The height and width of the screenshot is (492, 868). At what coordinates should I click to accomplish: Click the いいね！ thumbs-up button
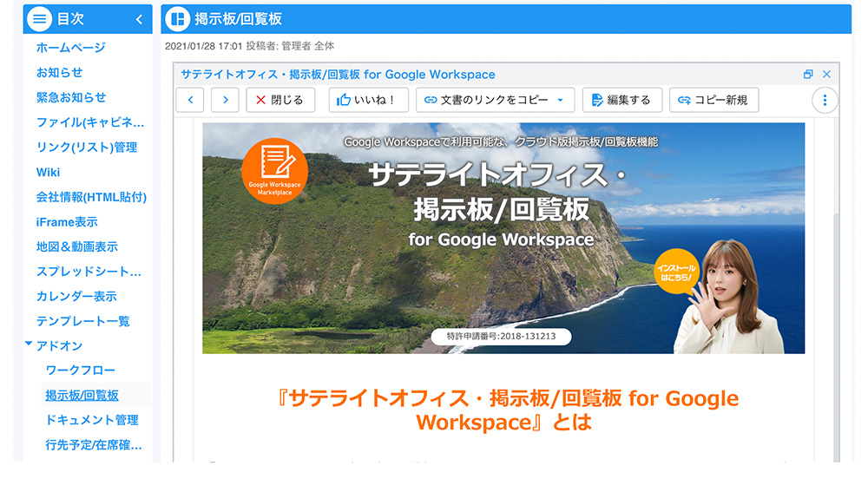tap(368, 100)
